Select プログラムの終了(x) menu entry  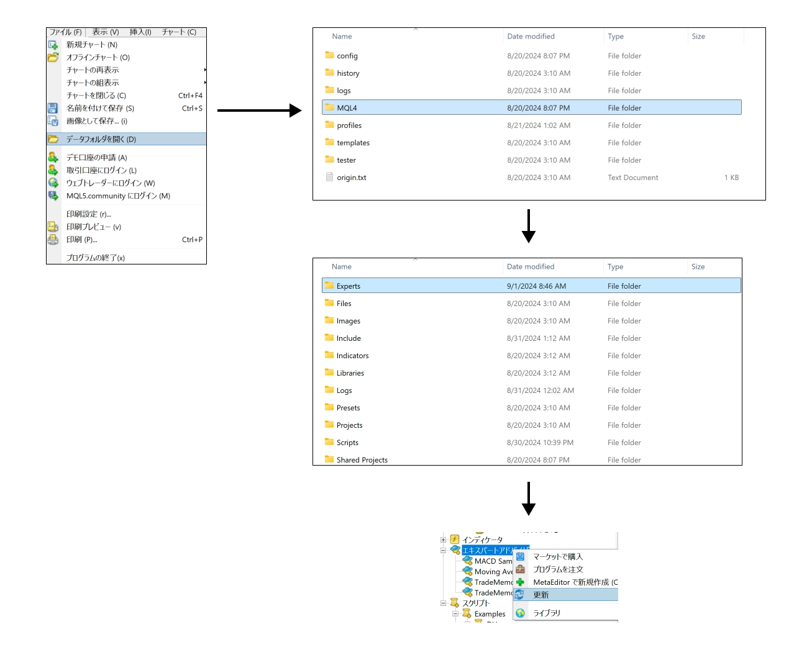coord(126,258)
